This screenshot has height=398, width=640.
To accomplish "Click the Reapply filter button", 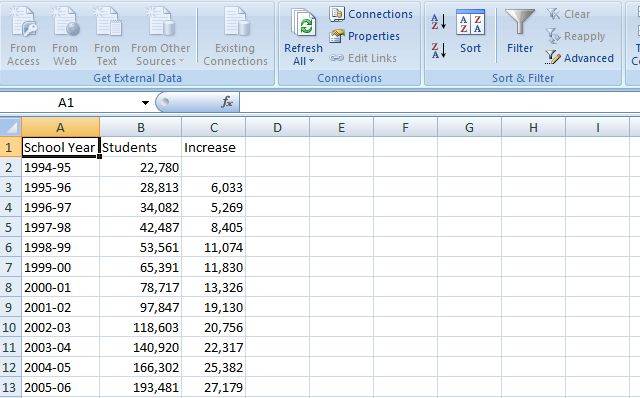I will coord(576,36).
